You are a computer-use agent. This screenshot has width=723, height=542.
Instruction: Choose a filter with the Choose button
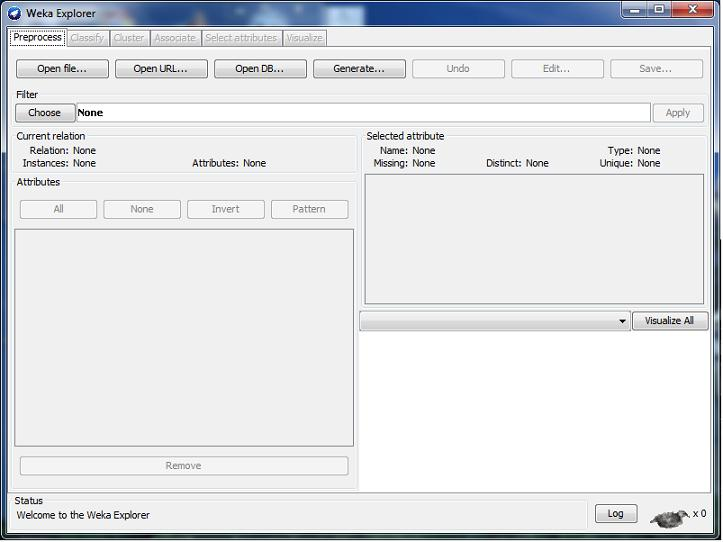45,113
